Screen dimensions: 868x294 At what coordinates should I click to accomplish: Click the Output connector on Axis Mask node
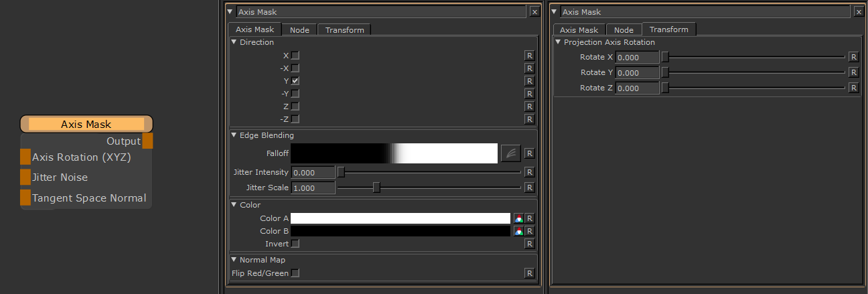tap(147, 141)
